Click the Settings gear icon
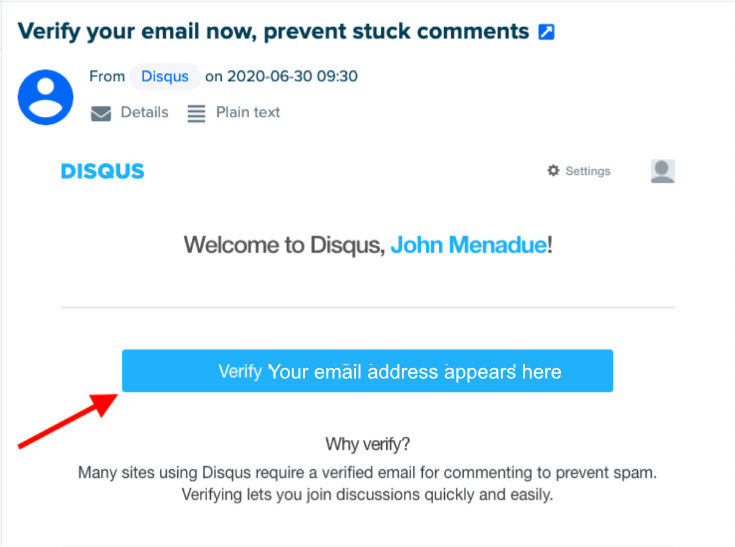The image size is (735, 547). tap(553, 171)
